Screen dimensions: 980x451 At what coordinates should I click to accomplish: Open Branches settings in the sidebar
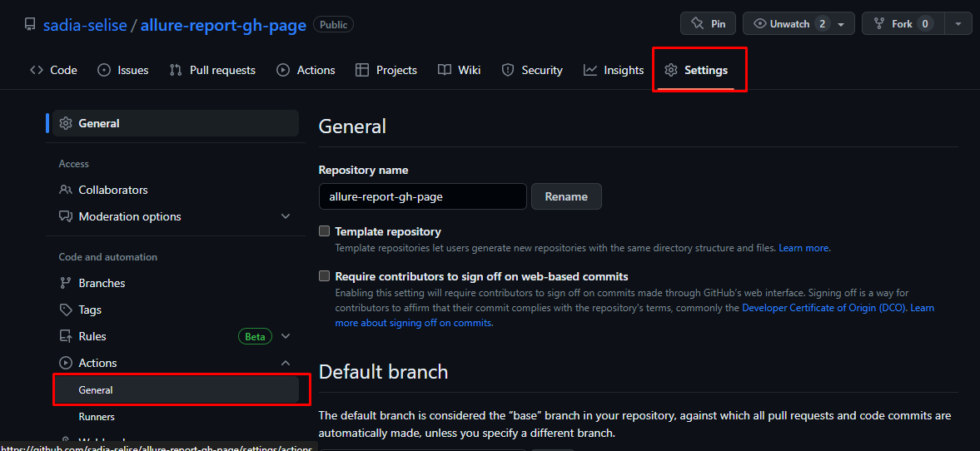[176, 283]
